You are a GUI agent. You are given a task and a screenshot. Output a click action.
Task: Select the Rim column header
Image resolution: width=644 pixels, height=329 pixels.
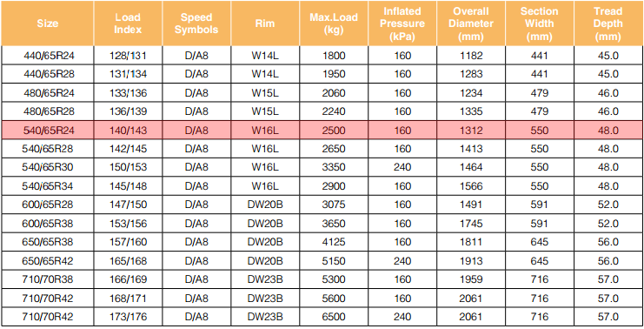pos(265,23)
